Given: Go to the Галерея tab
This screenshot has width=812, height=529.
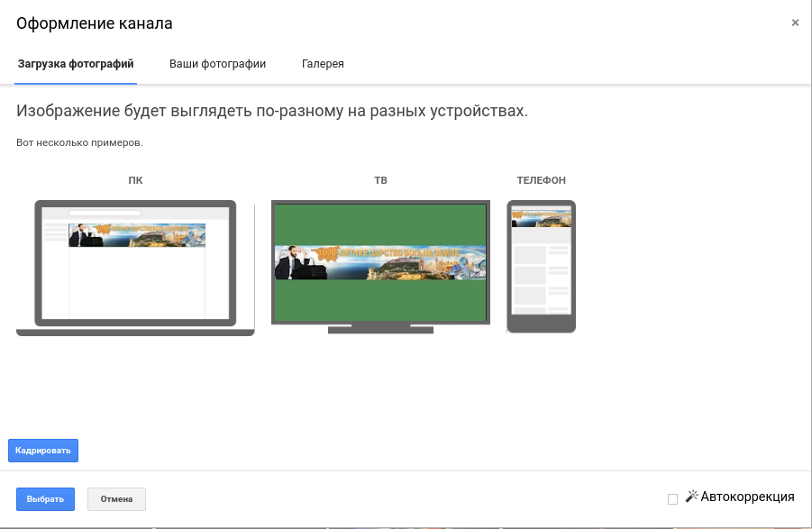Looking at the screenshot, I should 323,64.
